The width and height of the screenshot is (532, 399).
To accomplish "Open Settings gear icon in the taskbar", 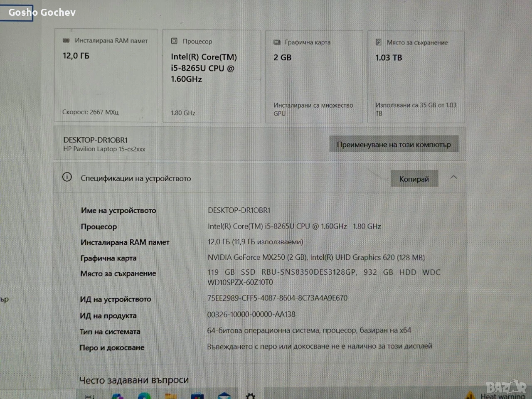I will click(x=250, y=396).
